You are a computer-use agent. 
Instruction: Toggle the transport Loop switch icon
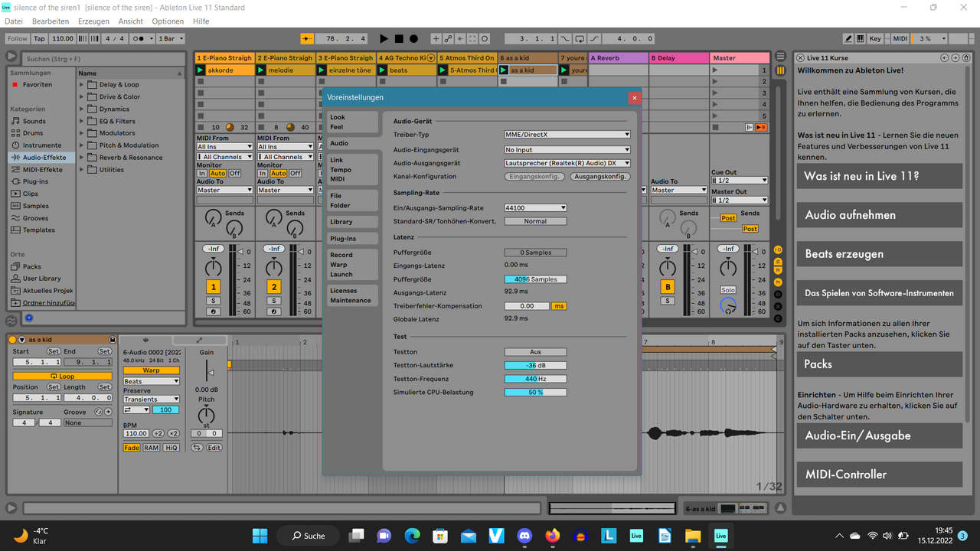point(580,38)
